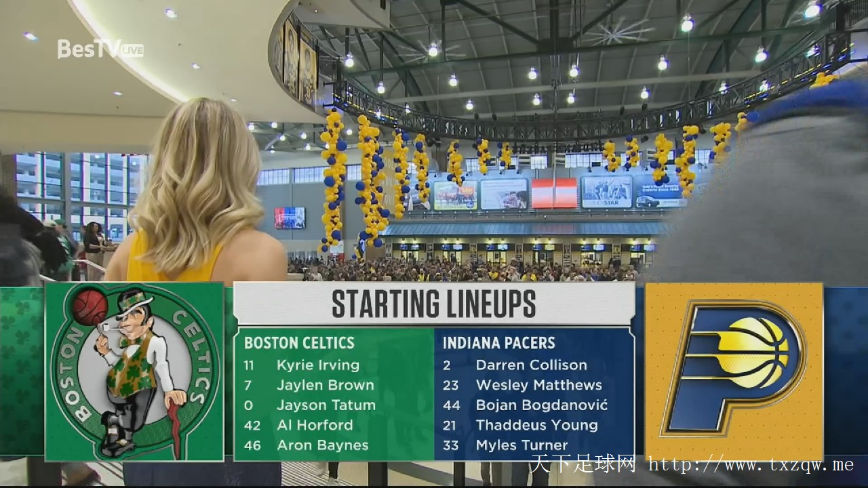The width and height of the screenshot is (868, 488).
Task: Select the INDIANA PACERS team heading
Action: pos(499,343)
